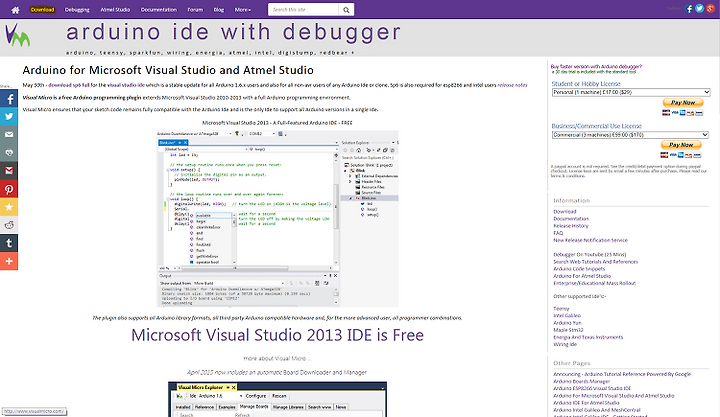Share via sidebar Facebook button
This screenshot has width=720, height=417.
(x=9, y=99)
